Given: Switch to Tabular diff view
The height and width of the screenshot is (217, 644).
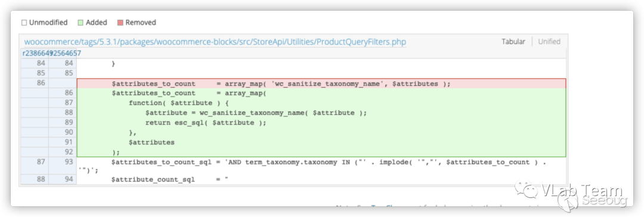Looking at the screenshot, I should point(513,42).
